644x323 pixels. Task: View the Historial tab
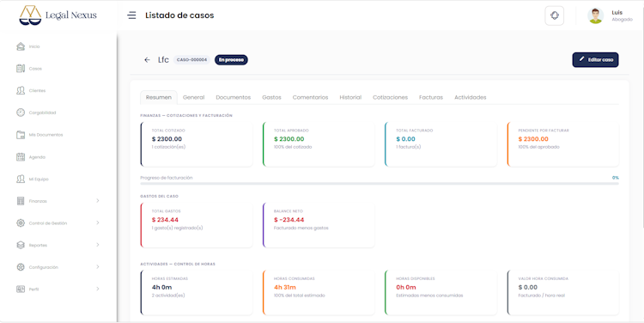tap(350, 97)
